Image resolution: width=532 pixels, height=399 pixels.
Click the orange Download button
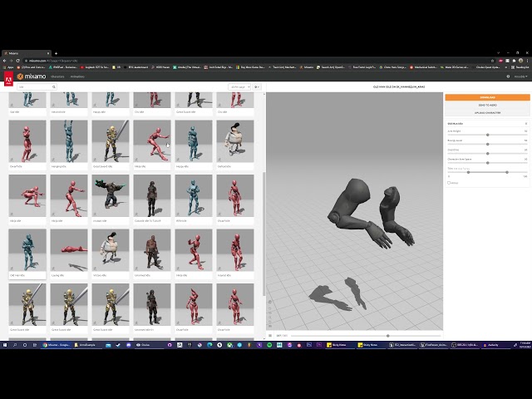487,97
